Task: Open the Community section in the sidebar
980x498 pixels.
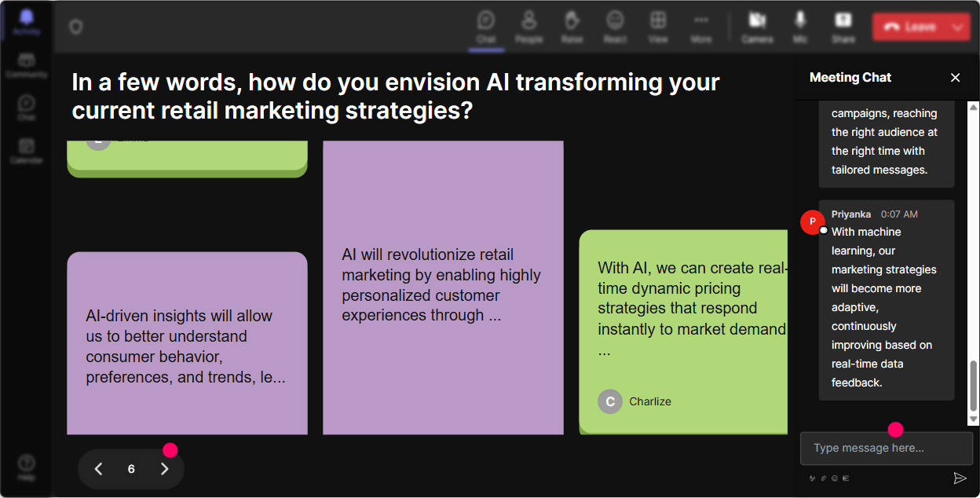Action: click(x=27, y=65)
